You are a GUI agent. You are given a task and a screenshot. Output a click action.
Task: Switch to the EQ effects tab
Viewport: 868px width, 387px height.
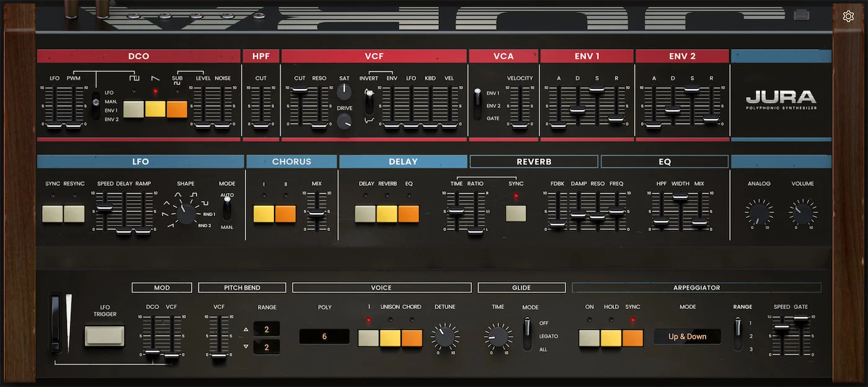665,162
